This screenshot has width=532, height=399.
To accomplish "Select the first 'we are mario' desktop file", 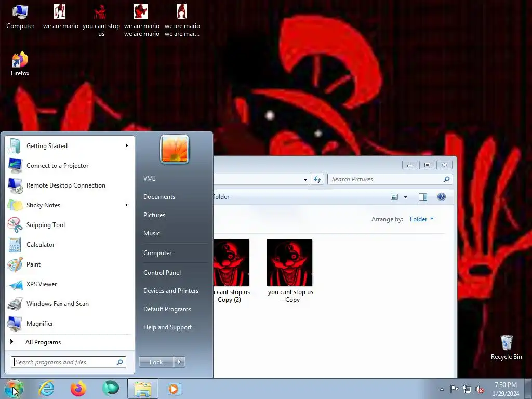I will coord(60,16).
